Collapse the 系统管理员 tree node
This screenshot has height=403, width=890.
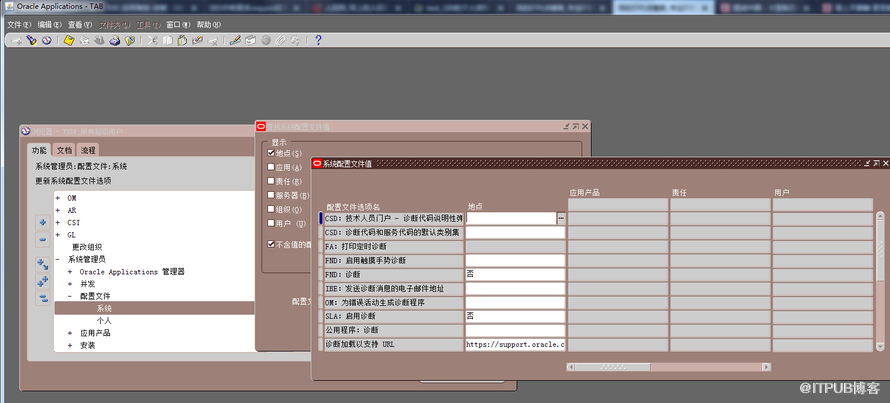pos(58,259)
